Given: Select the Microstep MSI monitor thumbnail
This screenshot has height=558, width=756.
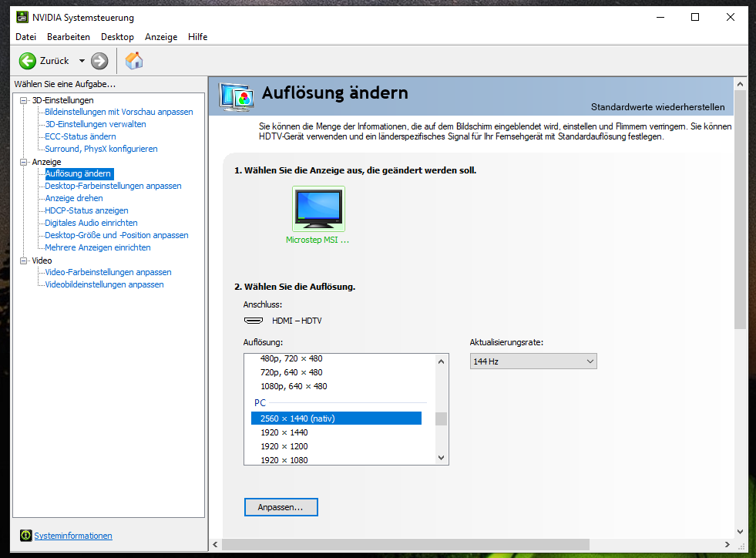Looking at the screenshot, I should [319, 209].
